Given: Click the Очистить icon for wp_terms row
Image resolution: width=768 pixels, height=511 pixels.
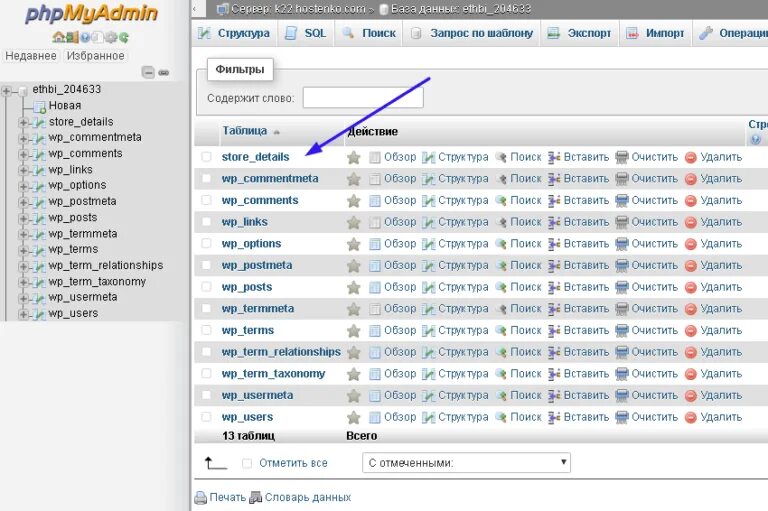Looking at the screenshot, I should 622,331.
